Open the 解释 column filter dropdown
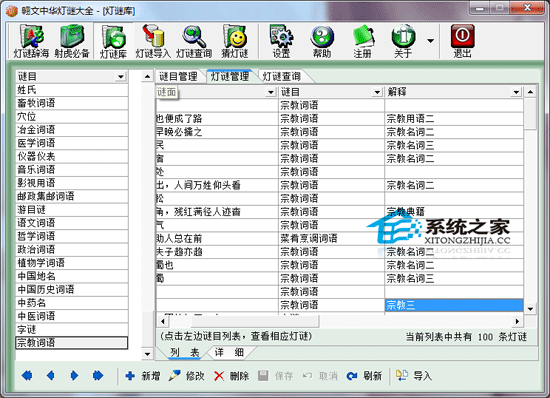This screenshot has width=550, height=398. coord(516,92)
